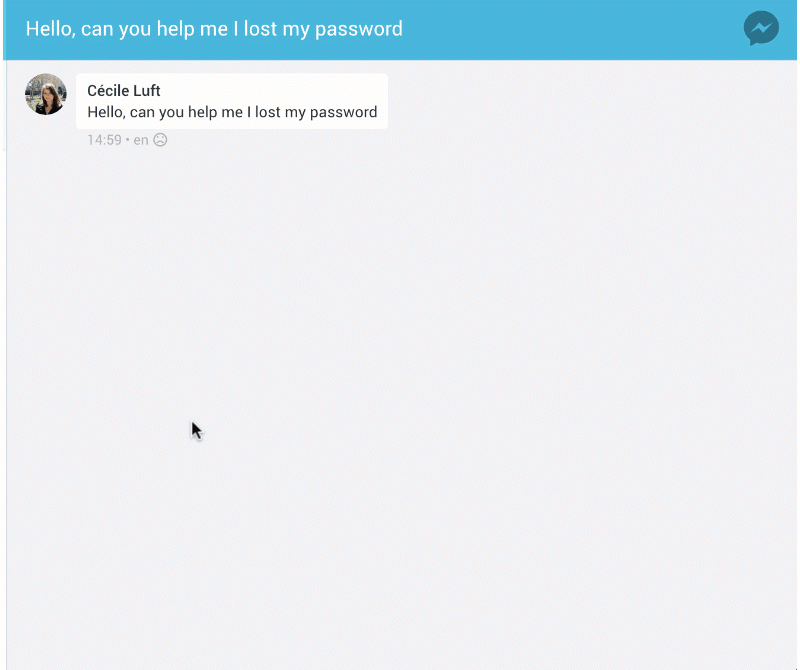Click the word "lost" inside the message bubble
The image size is (800, 670).
(268, 112)
